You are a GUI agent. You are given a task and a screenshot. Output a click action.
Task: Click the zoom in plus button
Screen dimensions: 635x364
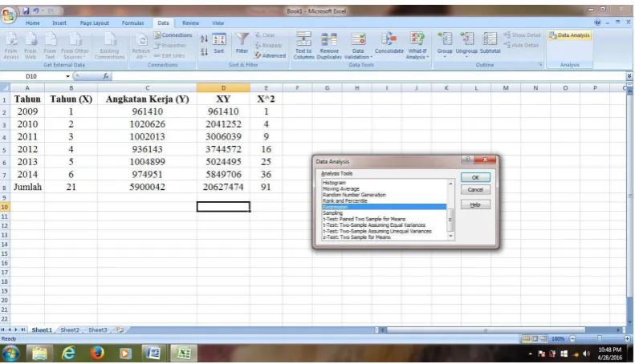[x=627, y=339]
